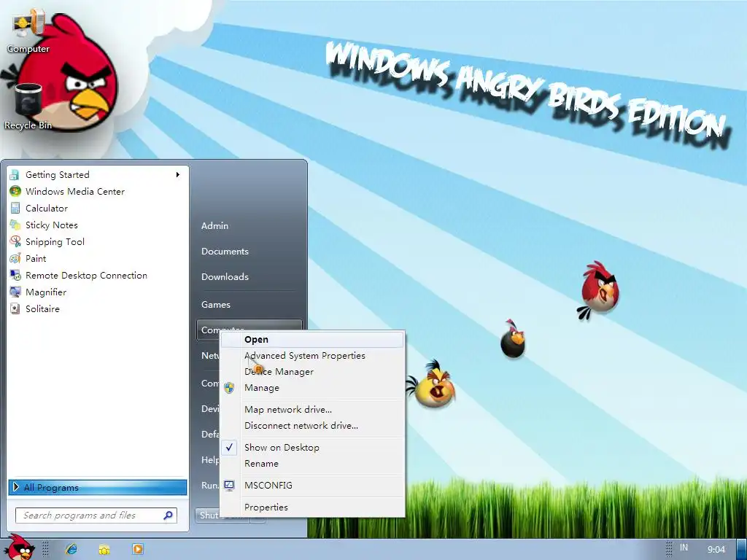Launch Internet Explorer from taskbar
This screenshot has width=747, height=560.
pyautogui.click(x=71, y=549)
